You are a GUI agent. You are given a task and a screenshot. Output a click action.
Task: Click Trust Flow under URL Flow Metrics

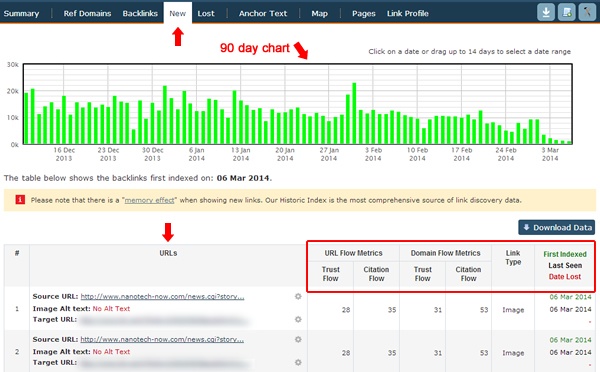(331, 274)
